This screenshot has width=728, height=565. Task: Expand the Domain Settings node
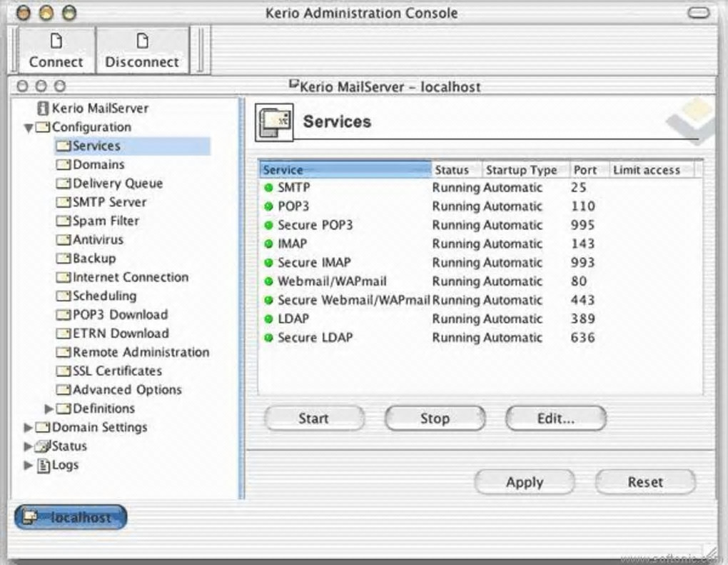click(x=28, y=427)
